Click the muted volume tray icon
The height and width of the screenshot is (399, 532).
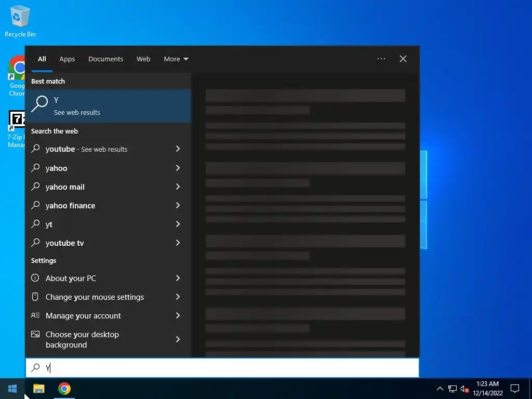pyautogui.click(x=464, y=389)
